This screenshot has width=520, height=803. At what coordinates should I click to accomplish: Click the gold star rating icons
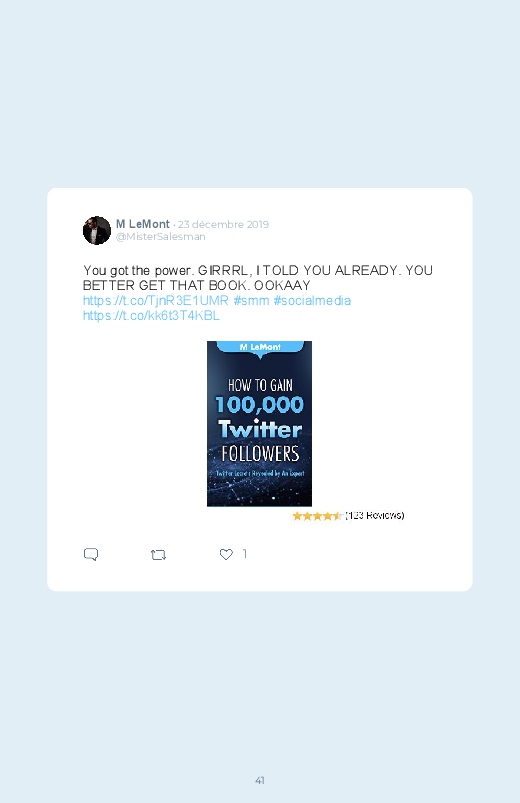[x=317, y=516]
